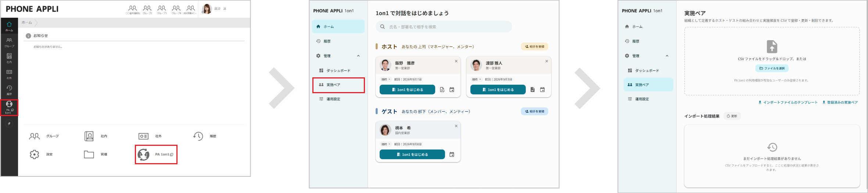Open the fifth group shortcut in top header
Viewport: 868px width, 193px height.
(x=190, y=10)
